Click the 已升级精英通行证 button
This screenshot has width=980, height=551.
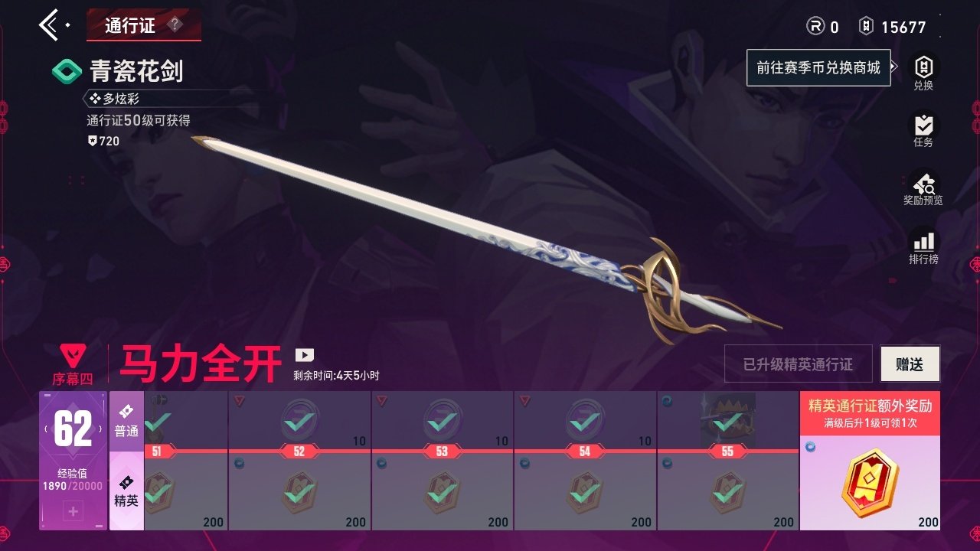(799, 364)
